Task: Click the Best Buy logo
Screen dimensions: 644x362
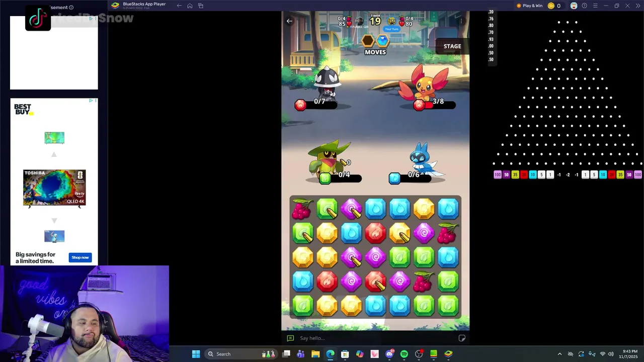Action: (x=23, y=109)
